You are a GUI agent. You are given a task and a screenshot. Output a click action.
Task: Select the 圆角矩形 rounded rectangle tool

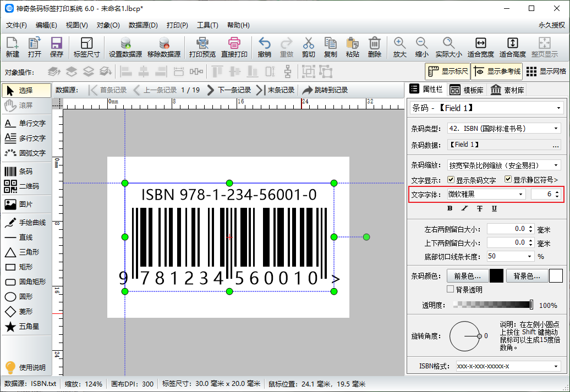(25, 281)
